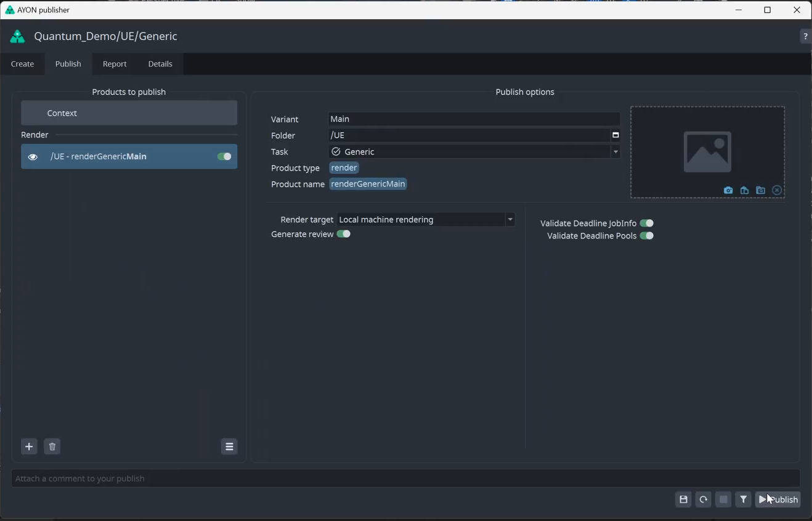Screen dimensions: 812x521
Task: View the Details tab
Action: point(160,64)
